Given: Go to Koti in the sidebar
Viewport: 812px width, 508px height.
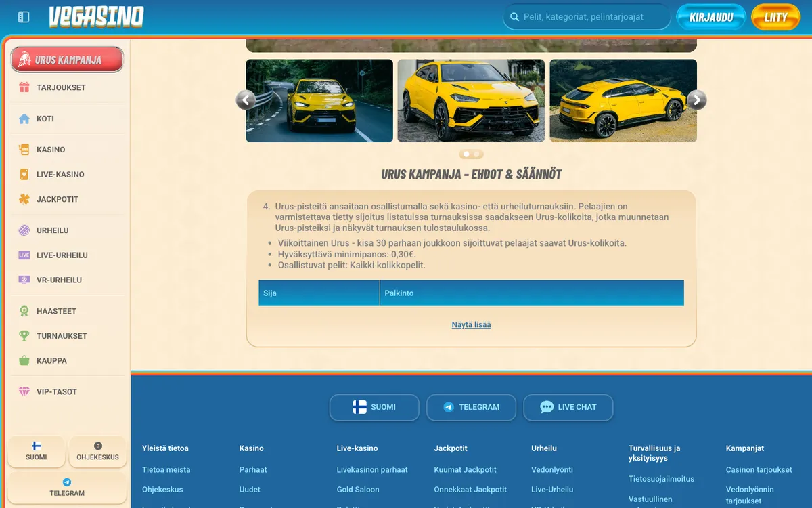Looking at the screenshot, I should 67,119.
